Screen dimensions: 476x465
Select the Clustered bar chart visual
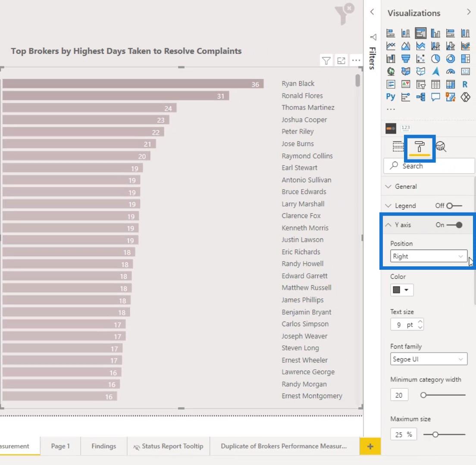tap(420, 33)
